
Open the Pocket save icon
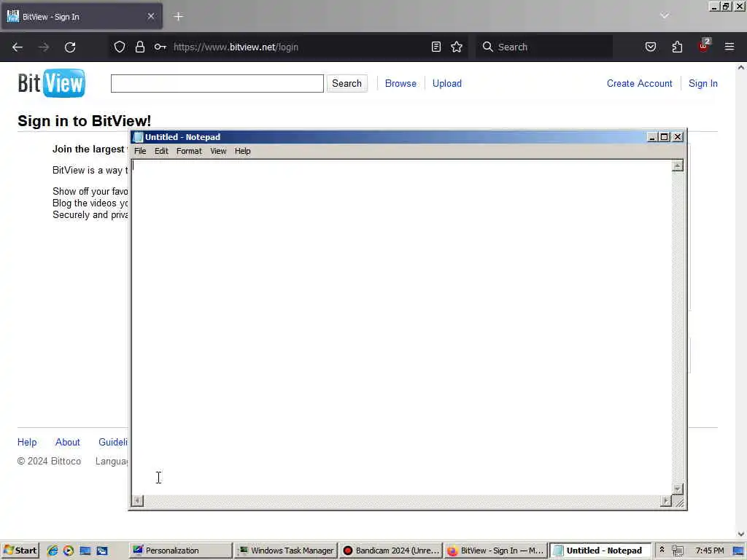(x=650, y=47)
